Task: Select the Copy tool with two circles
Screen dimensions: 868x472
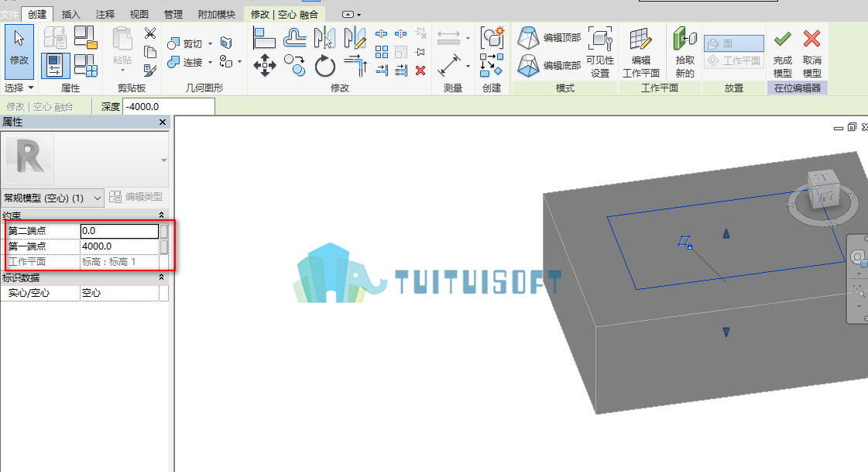Action: (x=294, y=65)
